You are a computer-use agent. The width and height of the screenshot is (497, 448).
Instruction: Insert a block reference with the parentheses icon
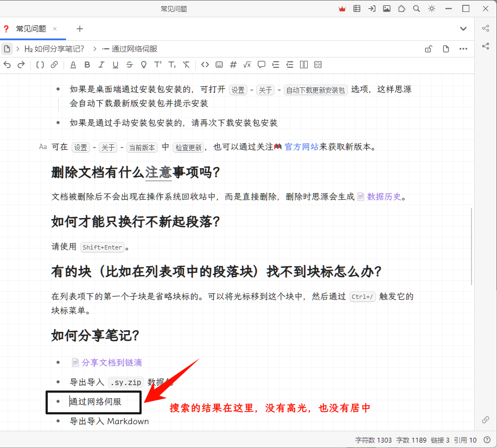point(40,65)
